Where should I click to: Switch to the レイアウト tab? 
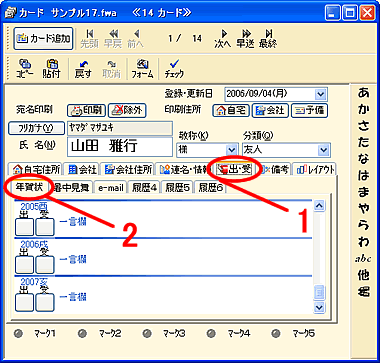click(x=315, y=169)
